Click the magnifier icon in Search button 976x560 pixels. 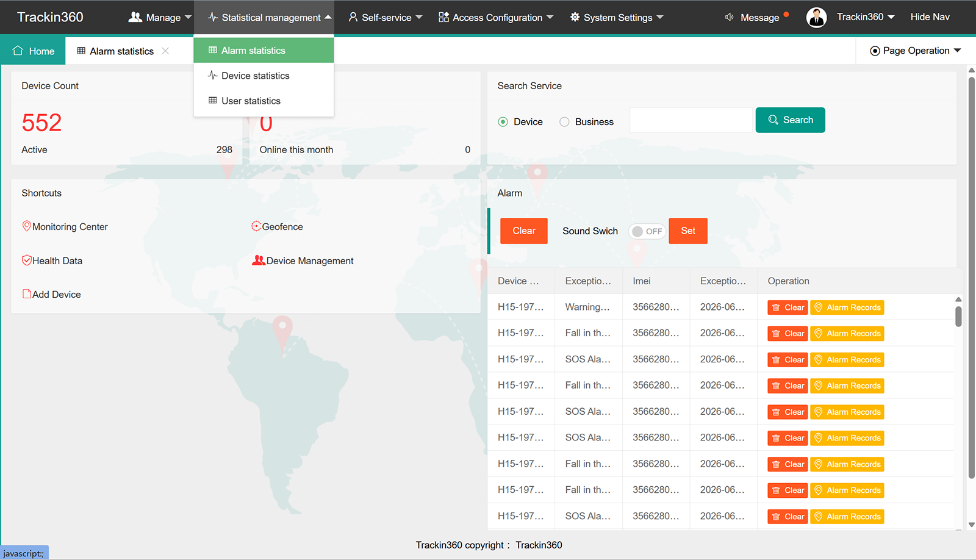(773, 120)
